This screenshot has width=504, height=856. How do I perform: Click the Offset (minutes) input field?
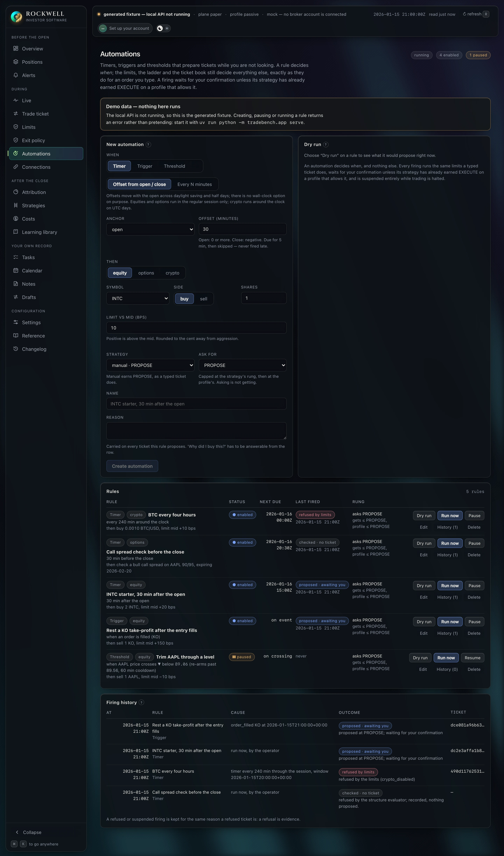tap(243, 229)
